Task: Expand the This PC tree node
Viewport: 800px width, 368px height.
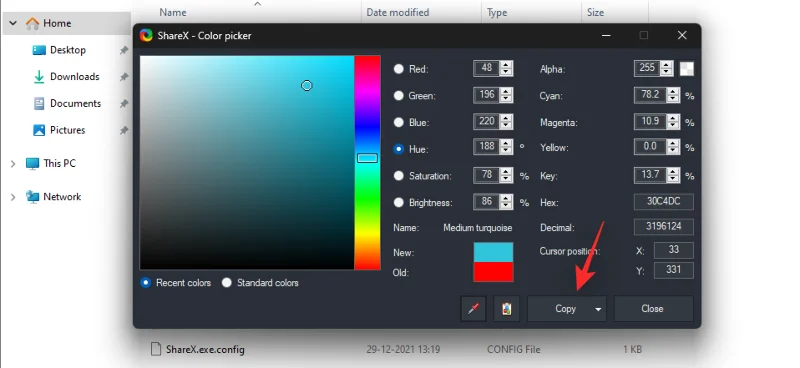Action: [x=13, y=163]
